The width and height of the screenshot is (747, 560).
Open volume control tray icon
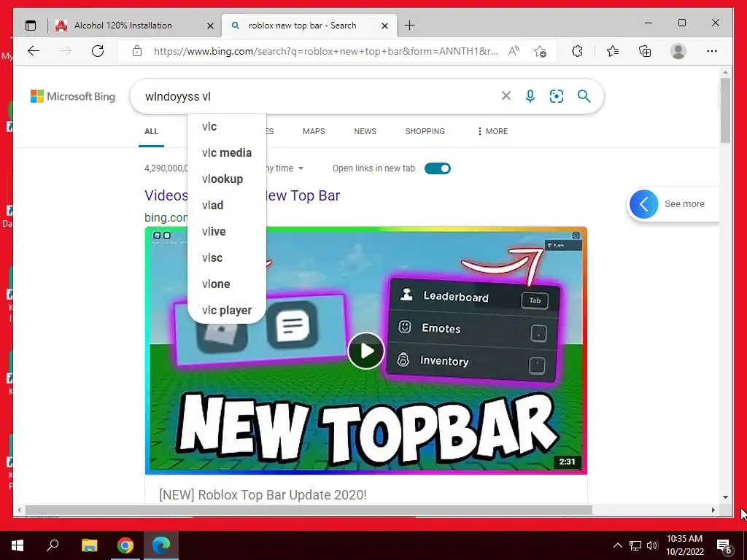click(x=652, y=545)
